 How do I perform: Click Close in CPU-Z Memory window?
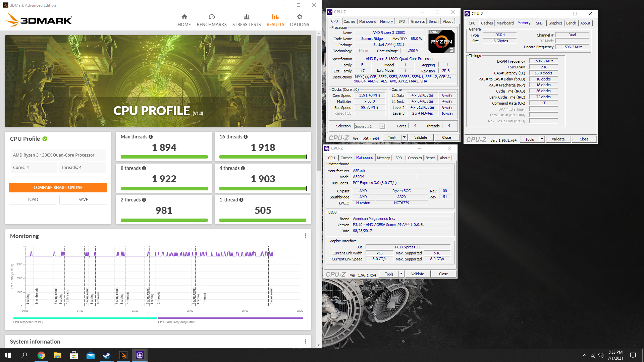584,139
